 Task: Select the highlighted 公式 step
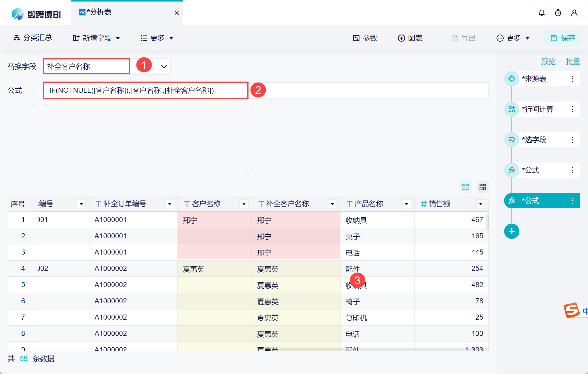[x=534, y=201]
